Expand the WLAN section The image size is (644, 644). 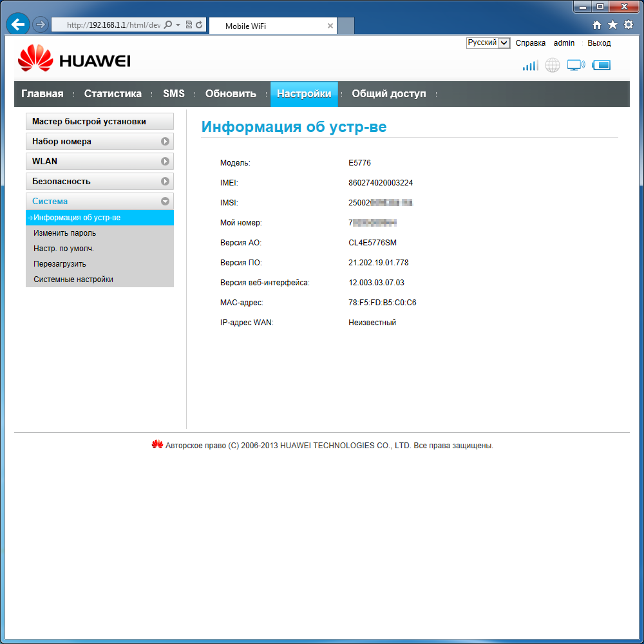[x=100, y=162]
